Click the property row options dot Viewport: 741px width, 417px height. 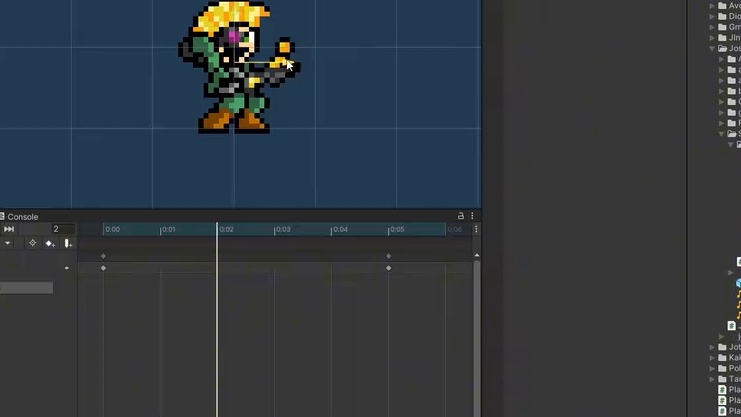(x=67, y=268)
